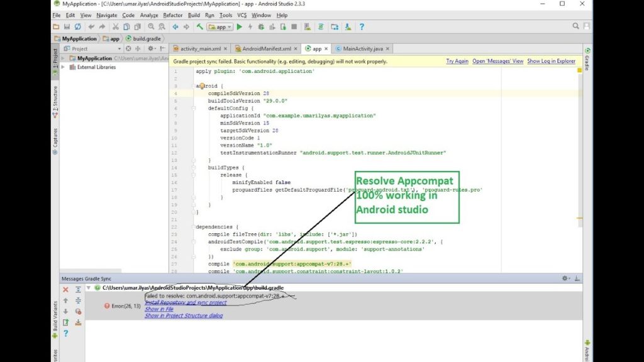Screen dimensions: 644x362
Task: Click the Apply Changes lightning icon
Action: (x=250, y=26)
